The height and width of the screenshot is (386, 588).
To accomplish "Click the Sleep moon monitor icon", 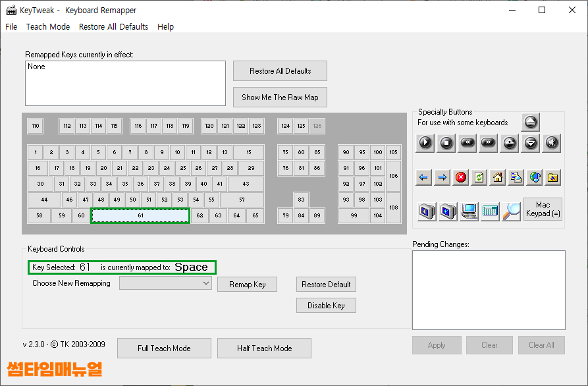I will pos(427,211).
